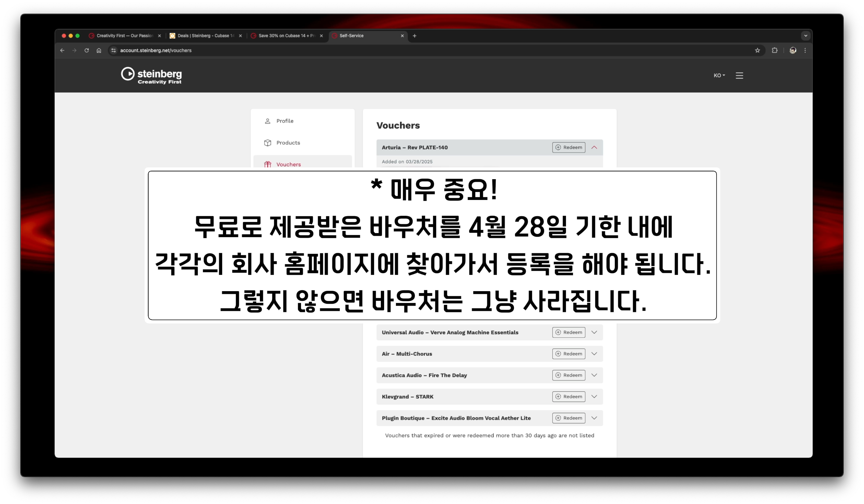The height and width of the screenshot is (504, 864).
Task: Redeem the Air Multi-Chorus voucher
Action: pos(569,354)
